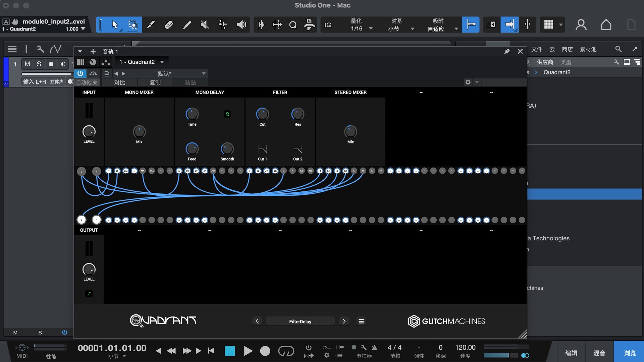Toggle the metronome icon in transport

[374, 348]
